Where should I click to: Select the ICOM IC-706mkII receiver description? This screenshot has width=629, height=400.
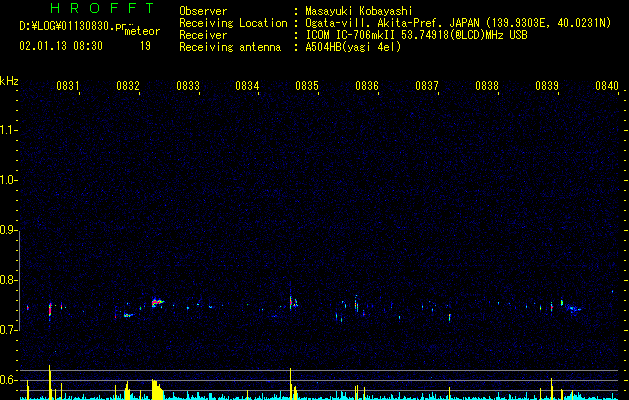[416, 35]
